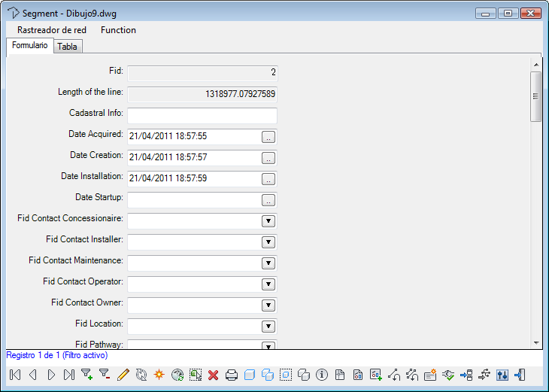This screenshot has width=549, height=392.
Task: Click the double path trace icon
Action: click(x=412, y=375)
